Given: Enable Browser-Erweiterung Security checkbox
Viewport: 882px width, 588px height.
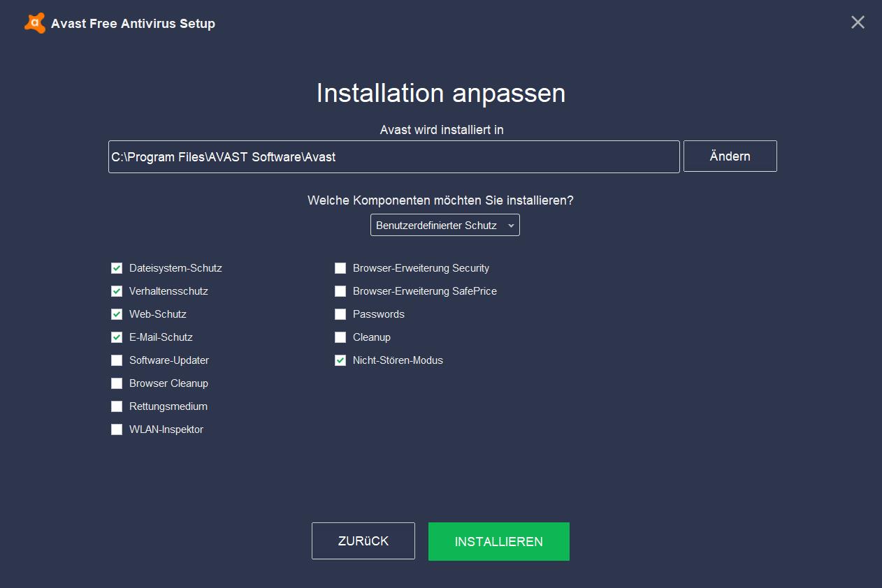Looking at the screenshot, I should tap(340, 268).
